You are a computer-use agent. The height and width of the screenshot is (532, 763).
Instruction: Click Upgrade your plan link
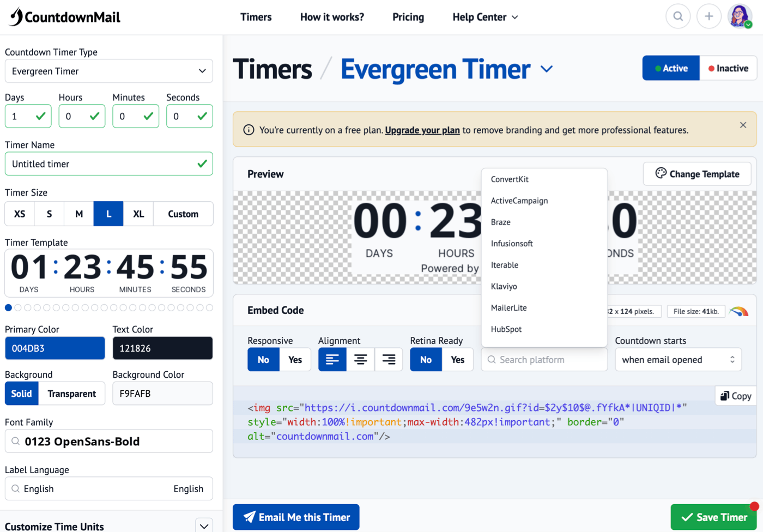[422, 130]
